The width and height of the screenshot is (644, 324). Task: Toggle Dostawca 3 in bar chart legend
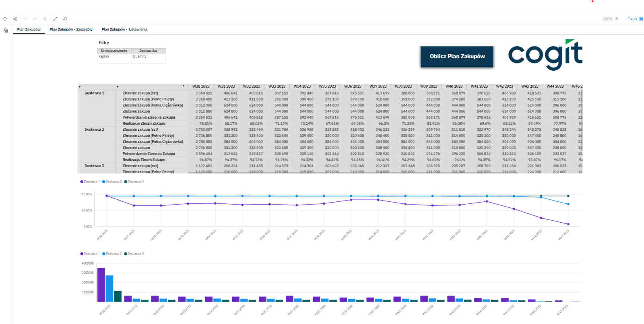coord(134,254)
